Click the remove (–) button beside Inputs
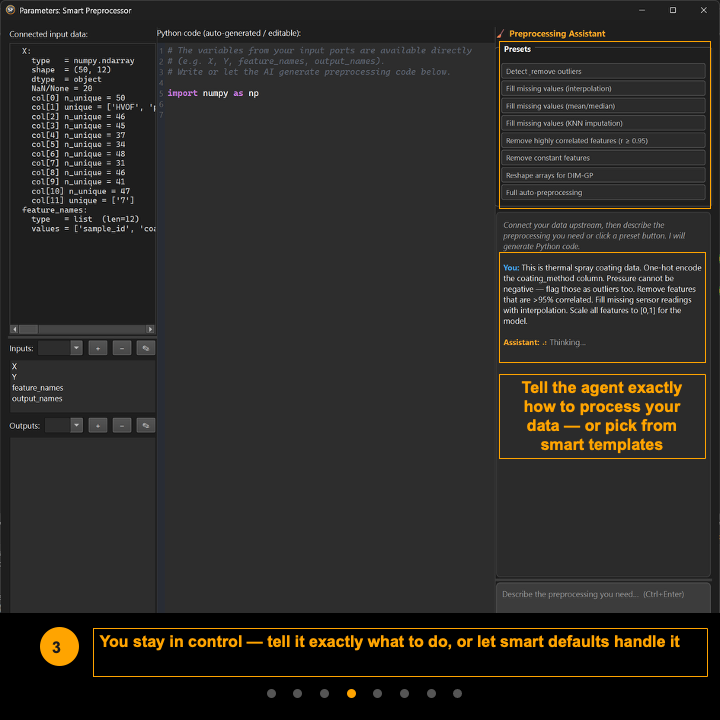The height and width of the screenshot is (720, 720). point(122,348)
